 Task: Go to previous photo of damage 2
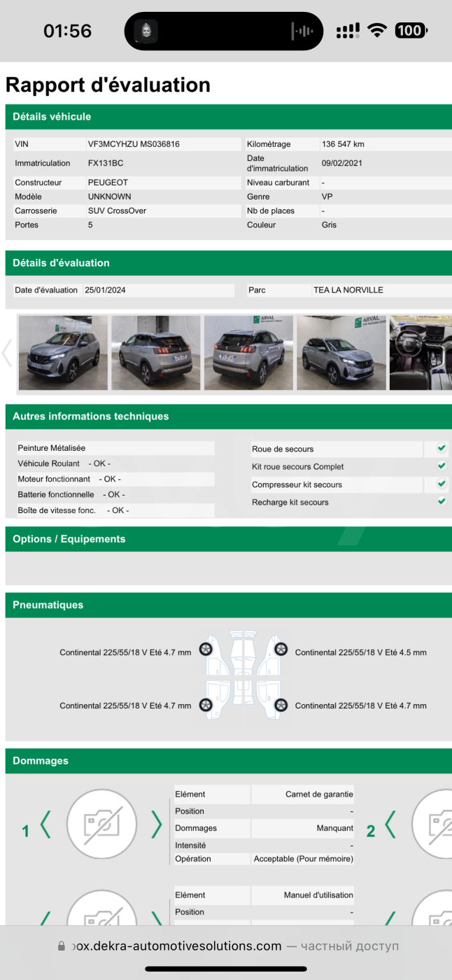[390, 824]
